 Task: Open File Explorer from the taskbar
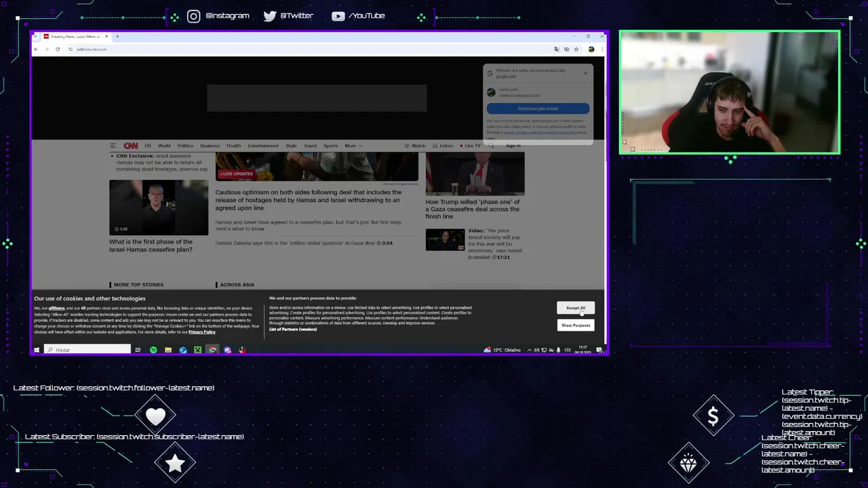point(168,350)
